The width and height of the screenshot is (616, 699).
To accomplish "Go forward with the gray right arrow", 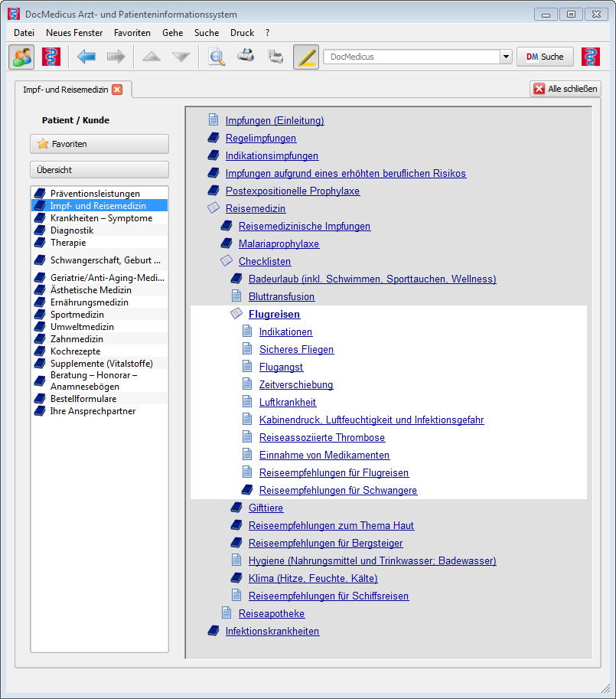I will click(x=116, y=57).
